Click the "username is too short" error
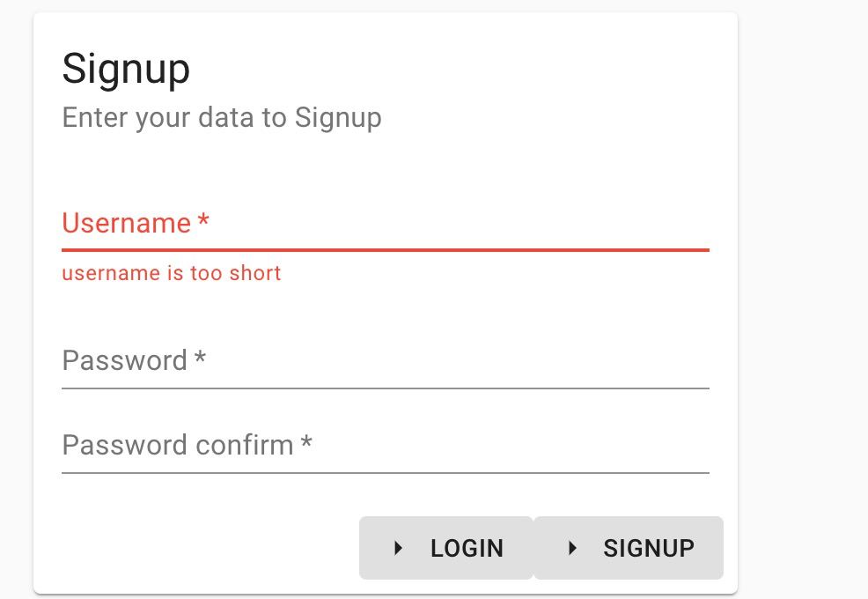The width and height of the screenshot is (868, 599). click(x=172, y=273)
